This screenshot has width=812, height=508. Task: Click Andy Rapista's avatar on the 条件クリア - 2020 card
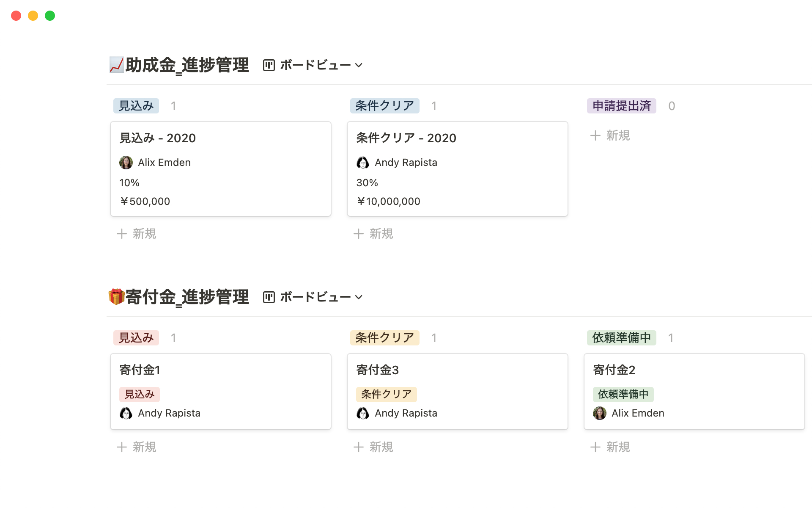click(363, 163)
